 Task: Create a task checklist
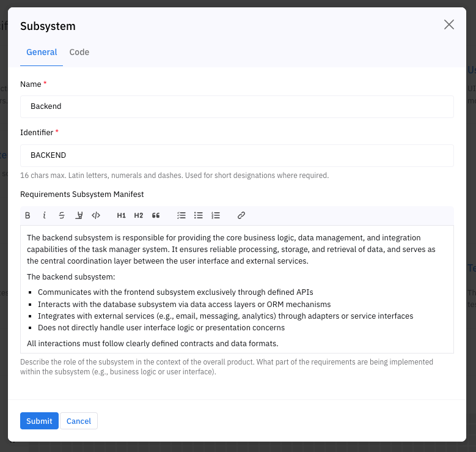coord(181,215)
